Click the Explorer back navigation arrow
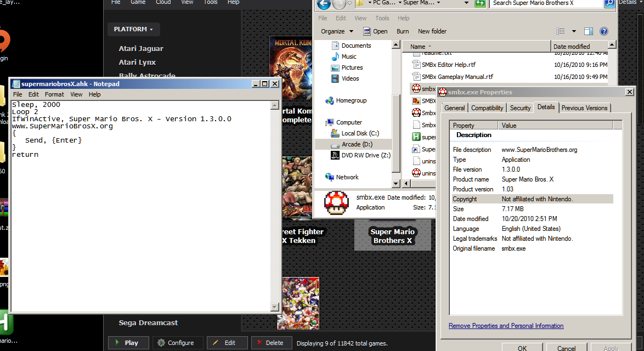 pyautogui.click(x=324, y=4)
